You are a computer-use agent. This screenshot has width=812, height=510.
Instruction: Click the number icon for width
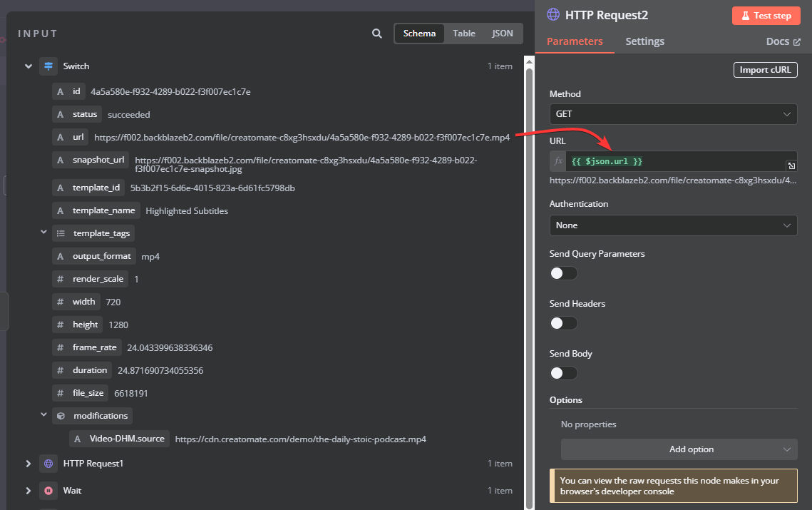pos(61,302)
